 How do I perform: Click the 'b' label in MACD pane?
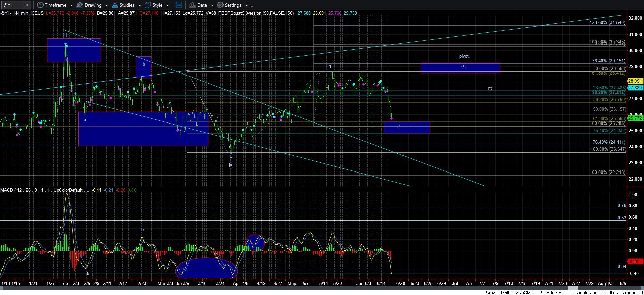click(142, 230)
